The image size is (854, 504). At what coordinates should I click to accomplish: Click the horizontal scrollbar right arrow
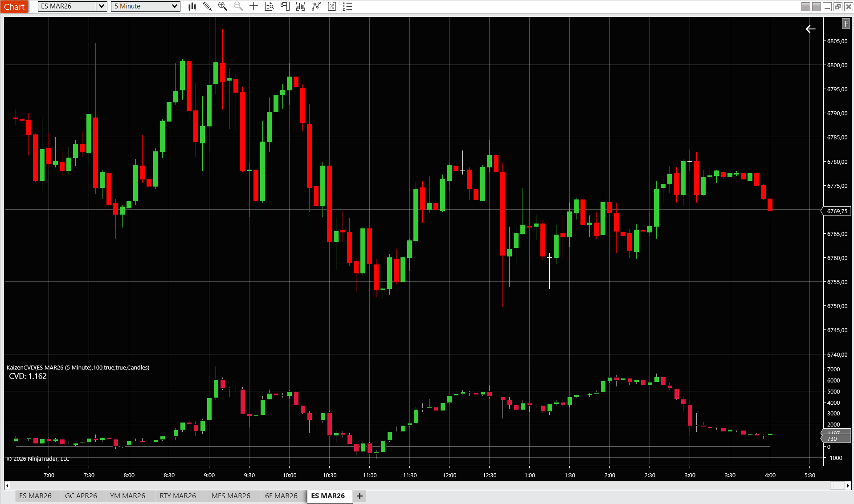[x=848, y=485]
